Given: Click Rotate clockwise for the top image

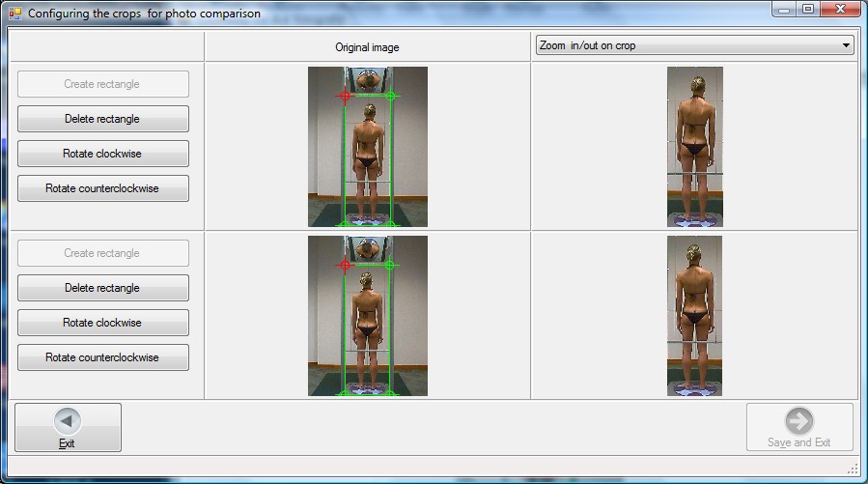Looking at the screenshot, I should point(103,154).
